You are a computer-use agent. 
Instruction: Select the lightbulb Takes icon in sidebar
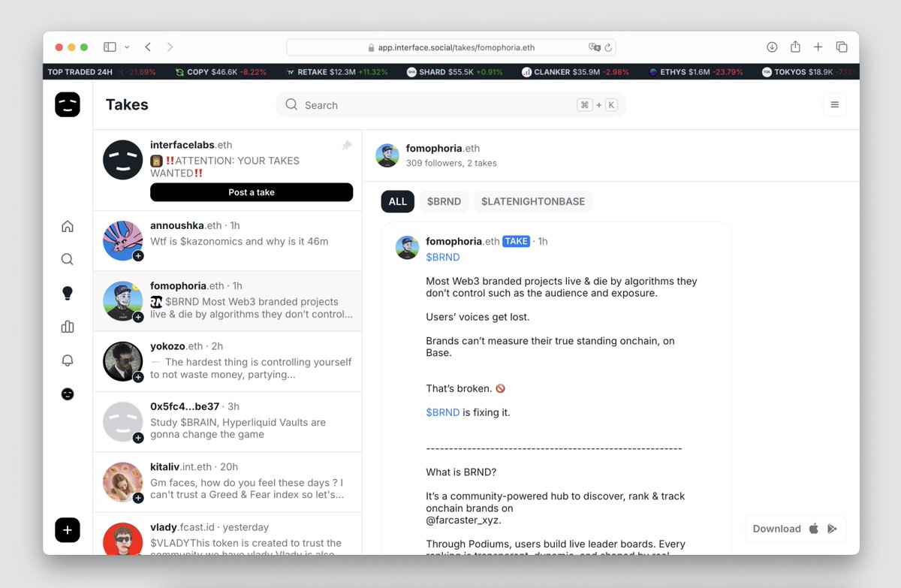[x=68, y=293]
